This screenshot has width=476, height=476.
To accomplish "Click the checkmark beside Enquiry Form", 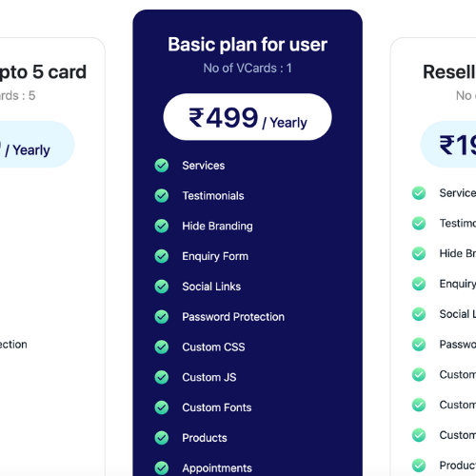I will [x=162, y=256].
